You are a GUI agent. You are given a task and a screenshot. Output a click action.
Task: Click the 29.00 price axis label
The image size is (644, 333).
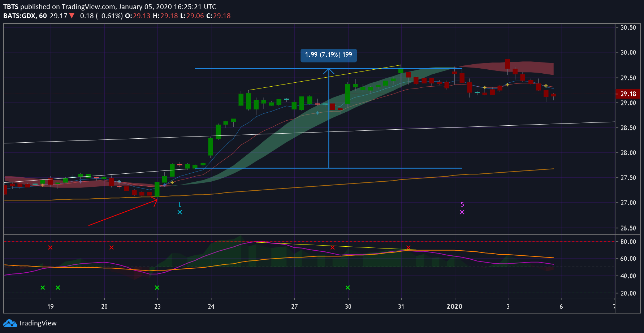(628, 103)
